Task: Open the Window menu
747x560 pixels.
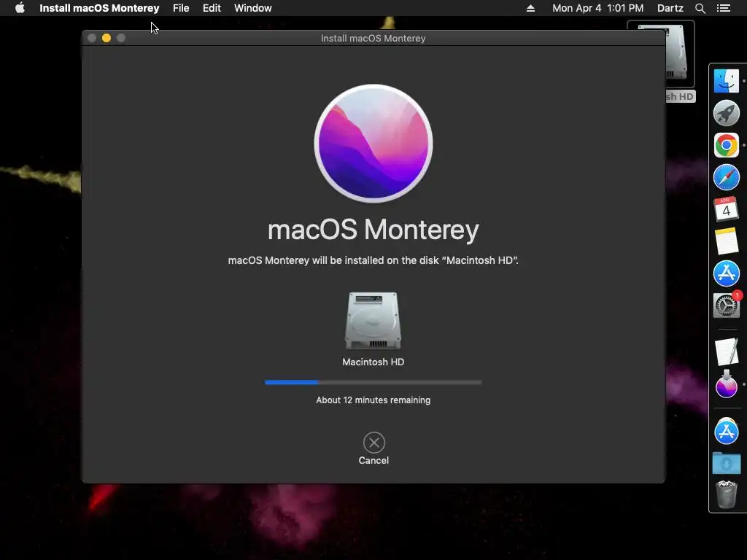Action: point(253,8)
